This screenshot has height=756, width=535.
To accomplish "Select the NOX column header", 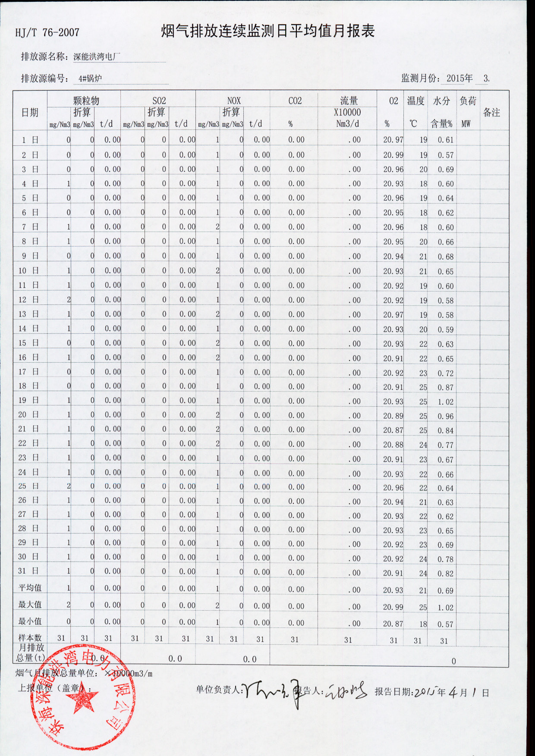I will (234, 100).
